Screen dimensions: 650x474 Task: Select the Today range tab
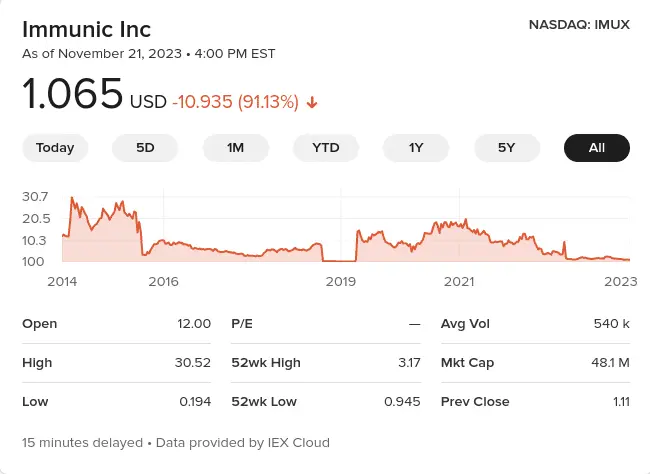tap(55, 148)
